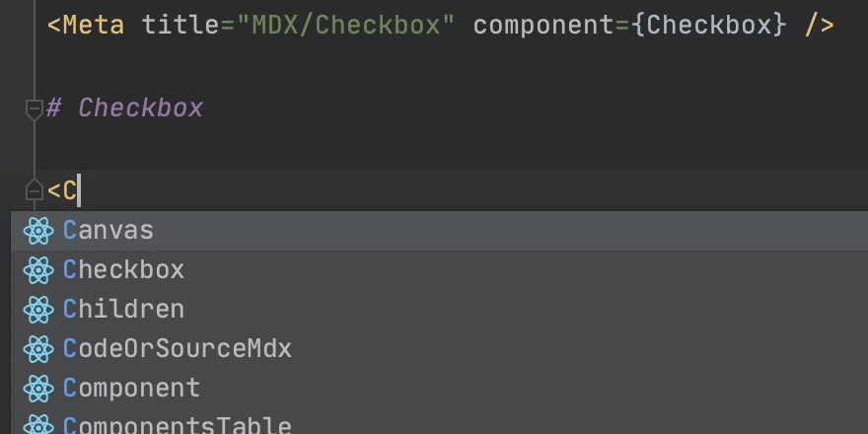Toggle the fold marker on the "<C" line
This screenshot has height=434, width=868.
coord(35,190)
